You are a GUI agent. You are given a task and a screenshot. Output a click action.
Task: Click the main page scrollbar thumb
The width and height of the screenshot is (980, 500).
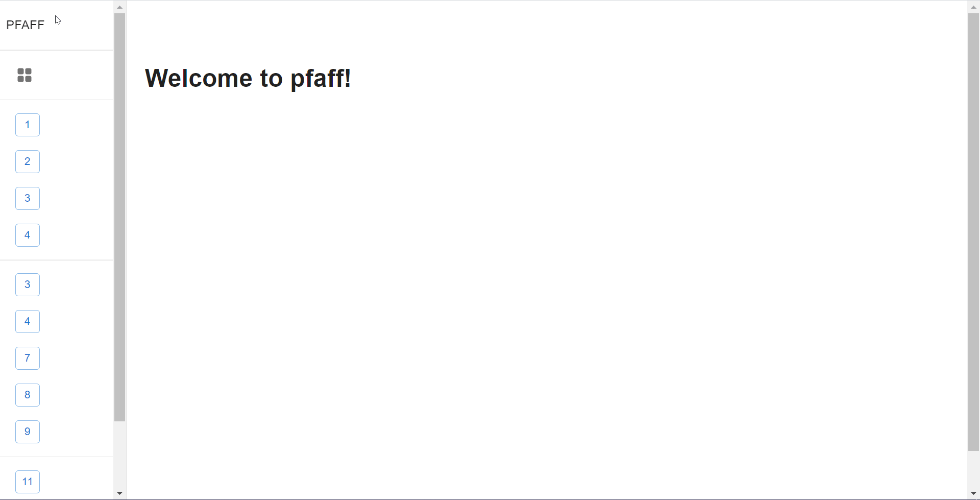[x=973, y=232]
